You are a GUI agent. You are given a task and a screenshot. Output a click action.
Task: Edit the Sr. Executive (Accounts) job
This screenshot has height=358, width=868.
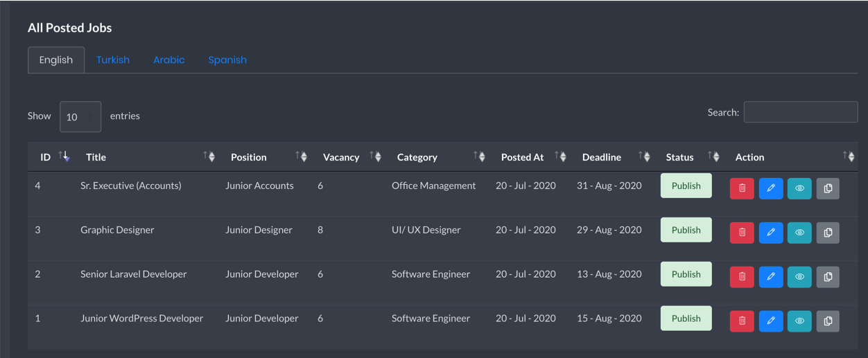pyautogui.click(x=770, y=188)
